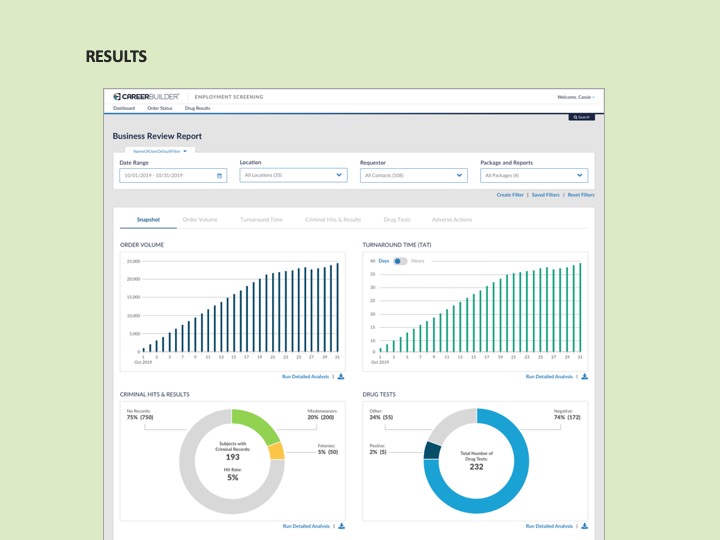Image resolution: width=720 pixels, height=540 pixels.
Task: Click the Create Filter link
Action: click(510, 195)
